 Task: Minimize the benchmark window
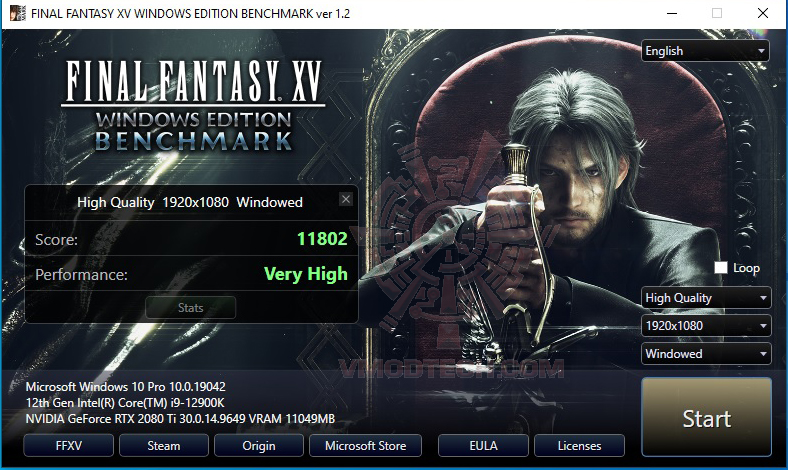pos(672,13)
